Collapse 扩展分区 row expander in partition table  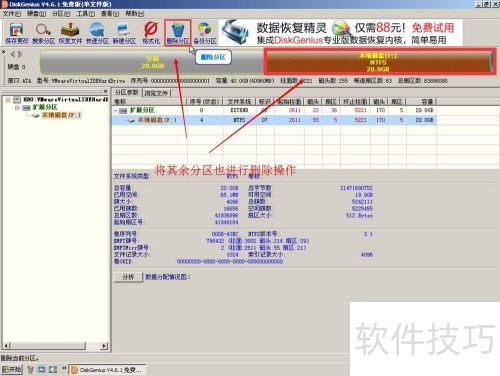click(x=115, y=110)
